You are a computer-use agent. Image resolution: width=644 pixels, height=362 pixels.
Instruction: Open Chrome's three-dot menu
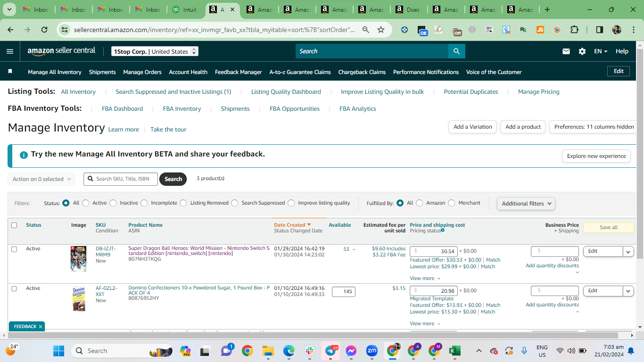(x=633, y=30)
